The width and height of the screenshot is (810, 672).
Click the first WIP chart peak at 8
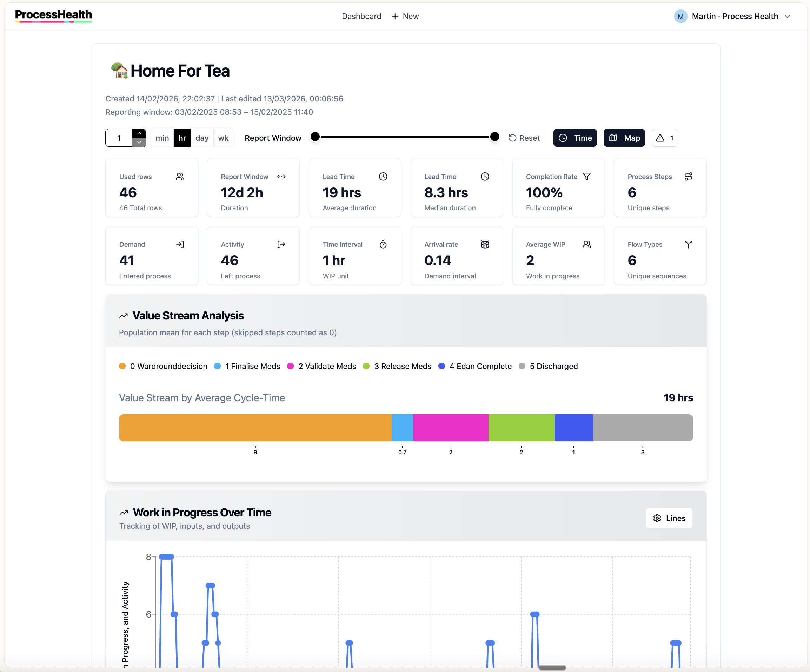[167, 556]
